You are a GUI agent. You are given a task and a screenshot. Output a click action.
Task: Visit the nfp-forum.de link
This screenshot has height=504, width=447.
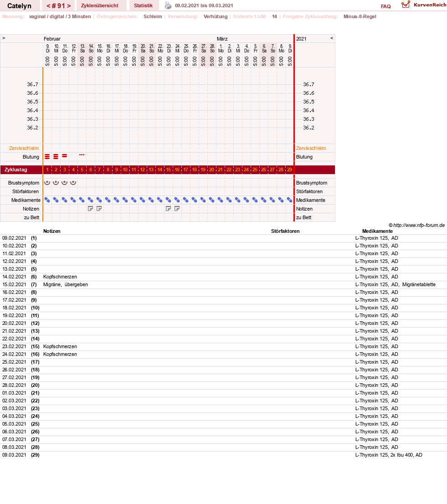419,225
